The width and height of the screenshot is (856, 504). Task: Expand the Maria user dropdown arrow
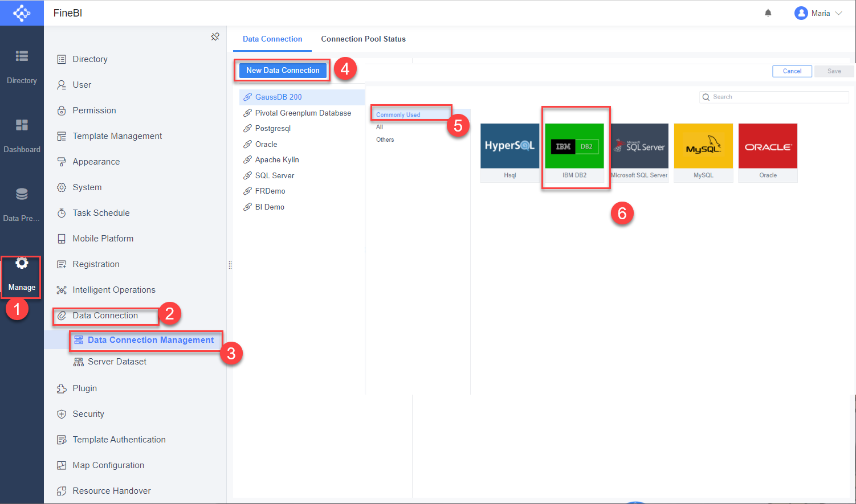coord(838,13)
